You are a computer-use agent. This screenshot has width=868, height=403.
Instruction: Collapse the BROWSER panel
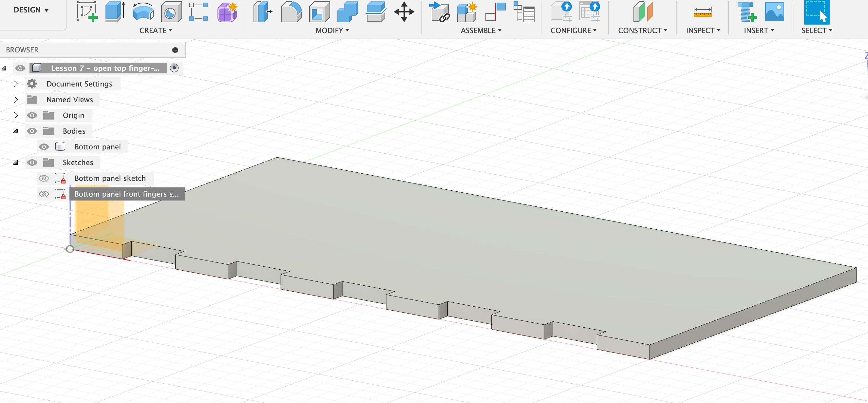[x=175, y=50]
